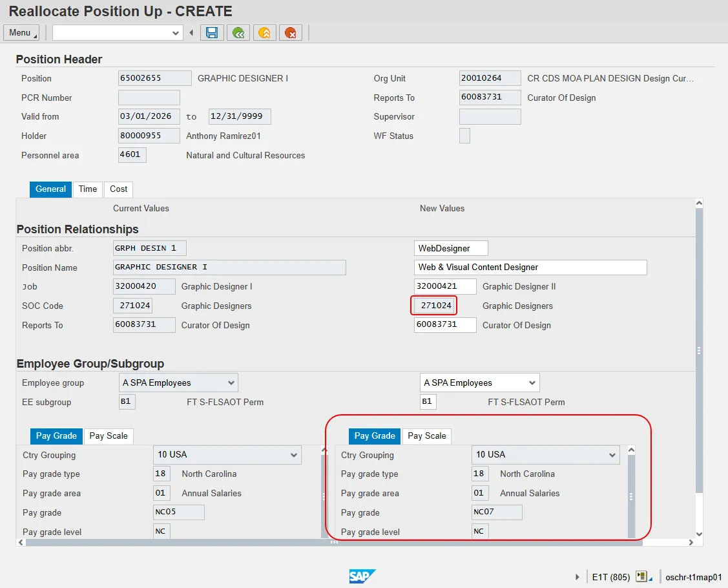Toggle the WF Status box
This screenshot has width=728, height=588.
tap(464, 136)
